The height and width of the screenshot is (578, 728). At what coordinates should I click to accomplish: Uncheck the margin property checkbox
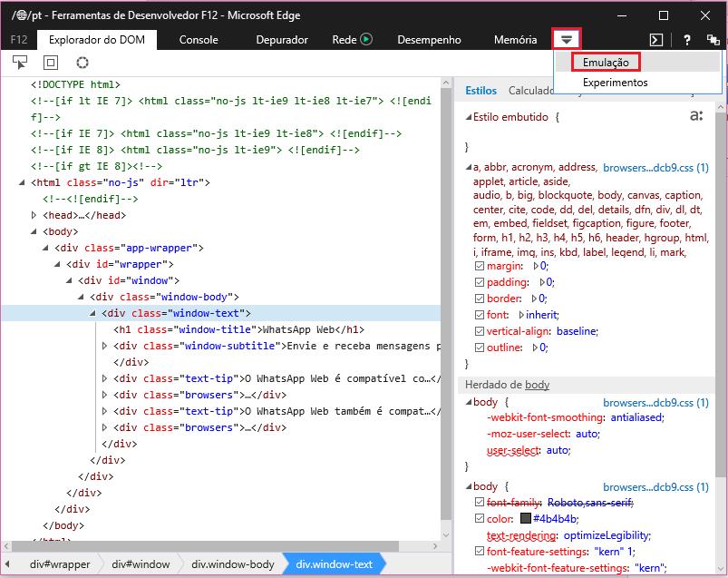[480, 266]
